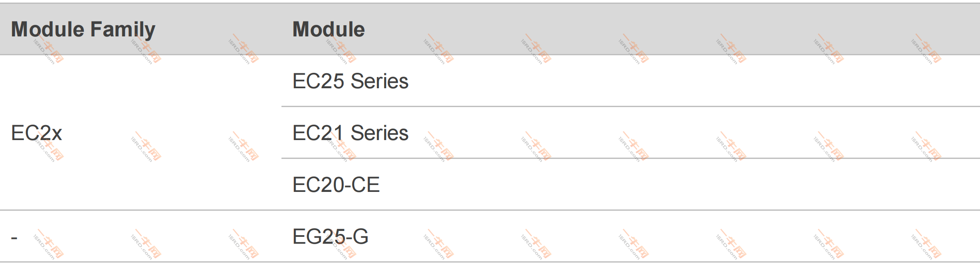This screenshot has width=980, height=266.
Task: Click header watermark between Module Family and Module
Action: click(243, 50)
